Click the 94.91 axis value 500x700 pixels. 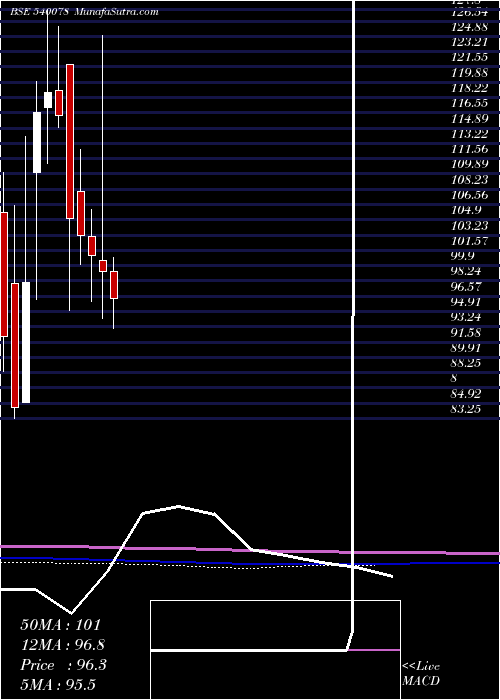point(466,301)
